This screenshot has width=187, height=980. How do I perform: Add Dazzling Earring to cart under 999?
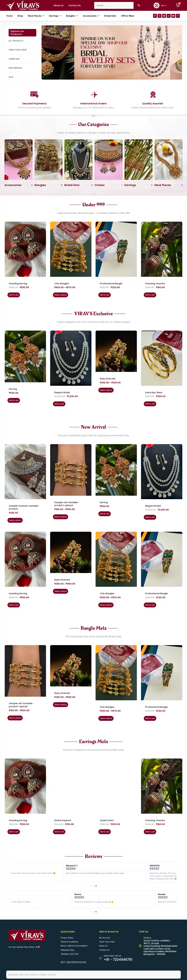14,295
